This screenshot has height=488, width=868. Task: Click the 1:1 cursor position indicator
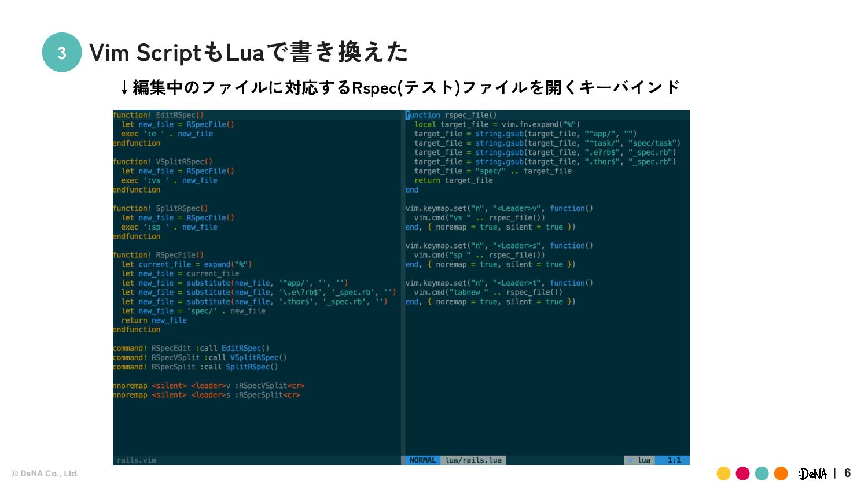point(674,460)
